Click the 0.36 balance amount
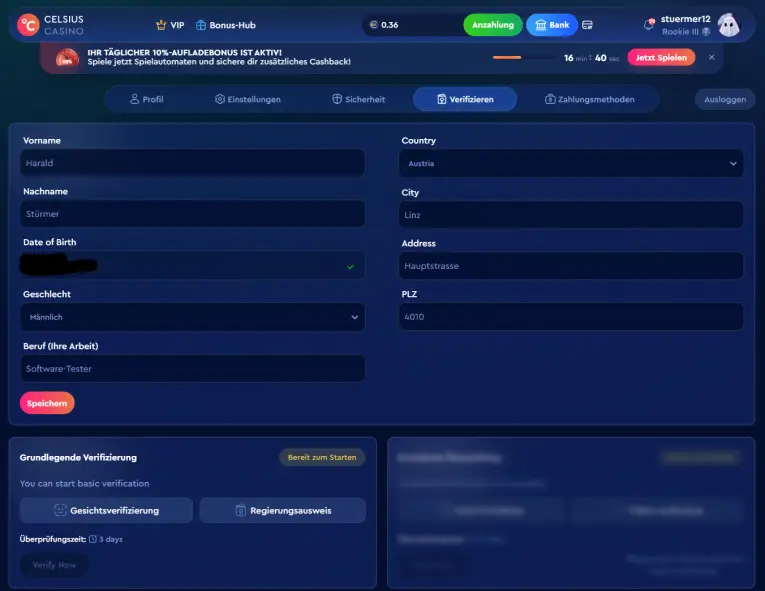 [389, 25]
